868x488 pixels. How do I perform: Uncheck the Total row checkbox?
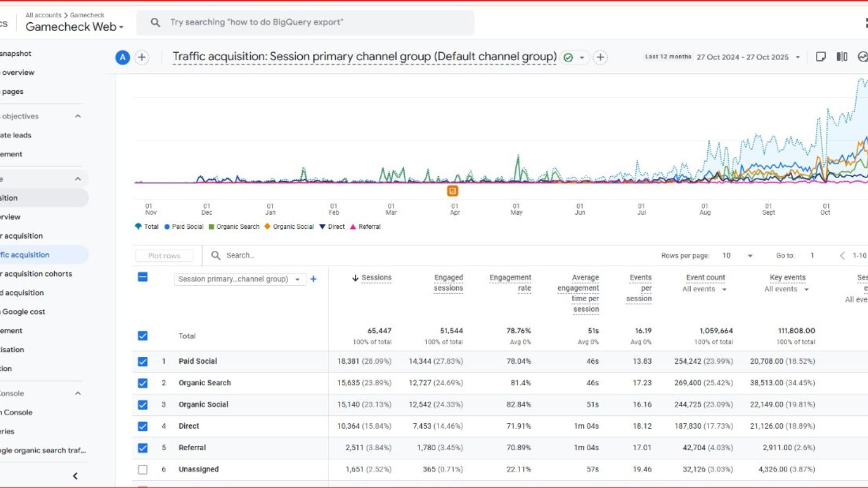click(143, 336)
